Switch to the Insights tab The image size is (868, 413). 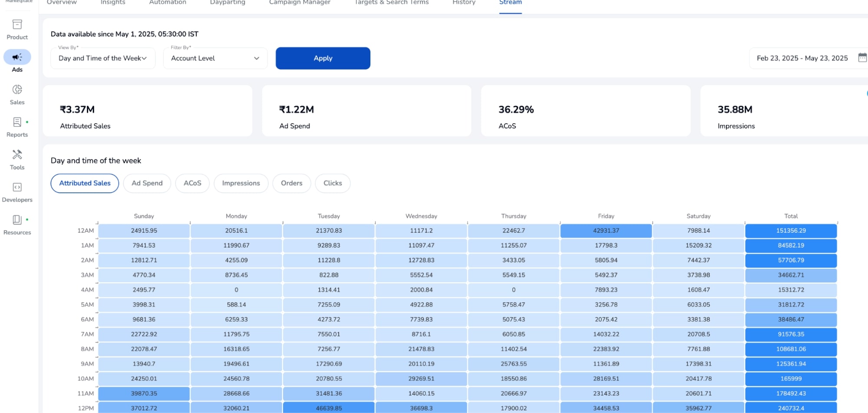click(x=113, y=3)
